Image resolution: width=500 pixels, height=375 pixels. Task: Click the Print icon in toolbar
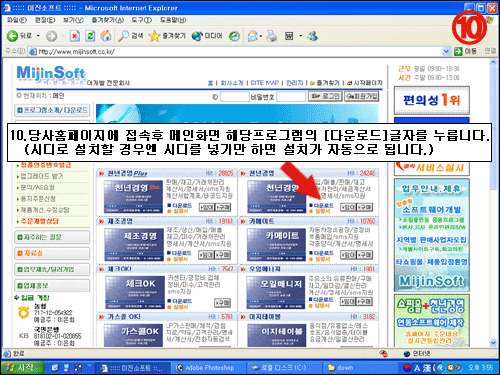(272, 36)
